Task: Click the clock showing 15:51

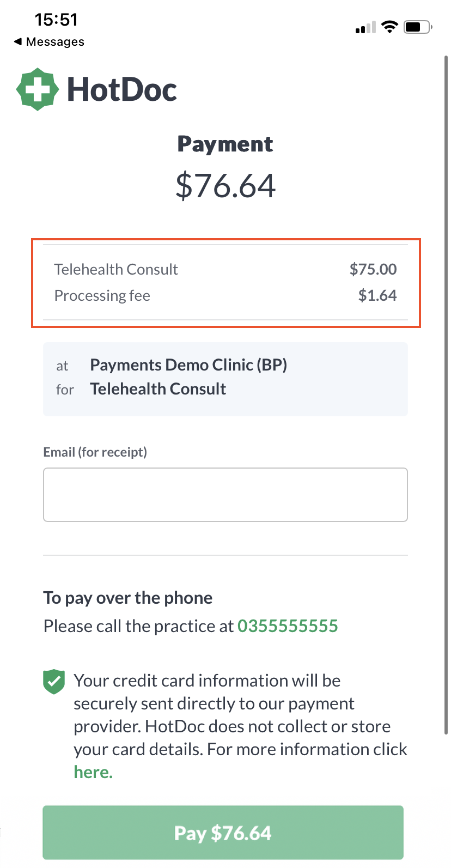Action: tap(57, 20)
